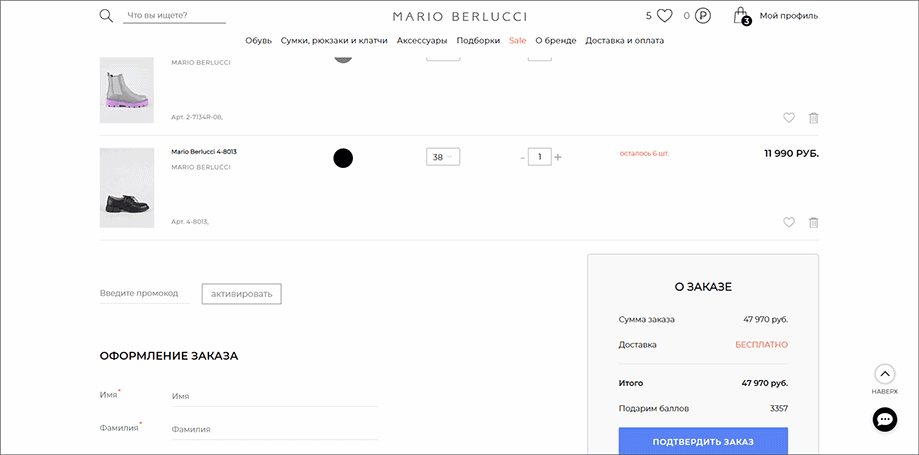Open favorites heart icon in header
This screenshot has width=919, height=455.
point(664,16)
